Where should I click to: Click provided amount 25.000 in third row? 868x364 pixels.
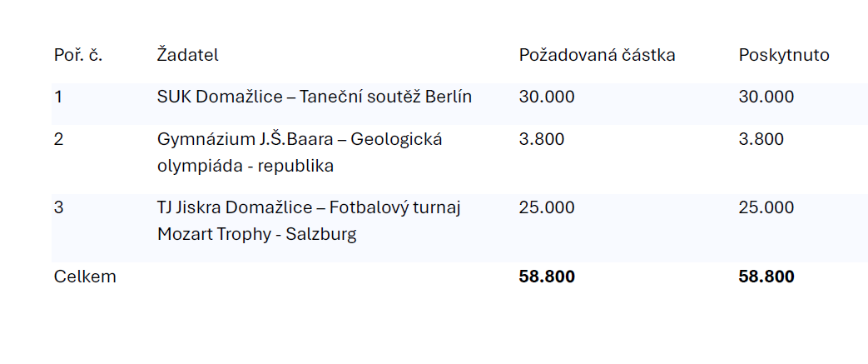[x=766, y=207]
